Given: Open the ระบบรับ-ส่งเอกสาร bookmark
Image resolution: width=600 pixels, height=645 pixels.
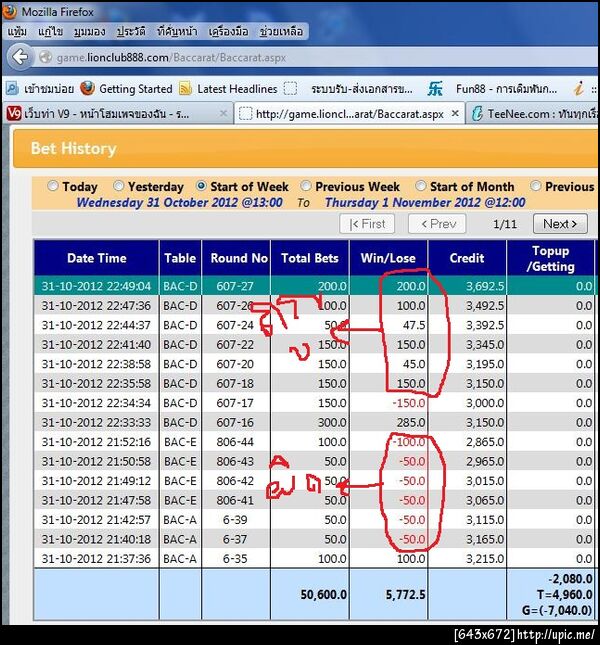Looking at the screenshot, I should point(349,89).
